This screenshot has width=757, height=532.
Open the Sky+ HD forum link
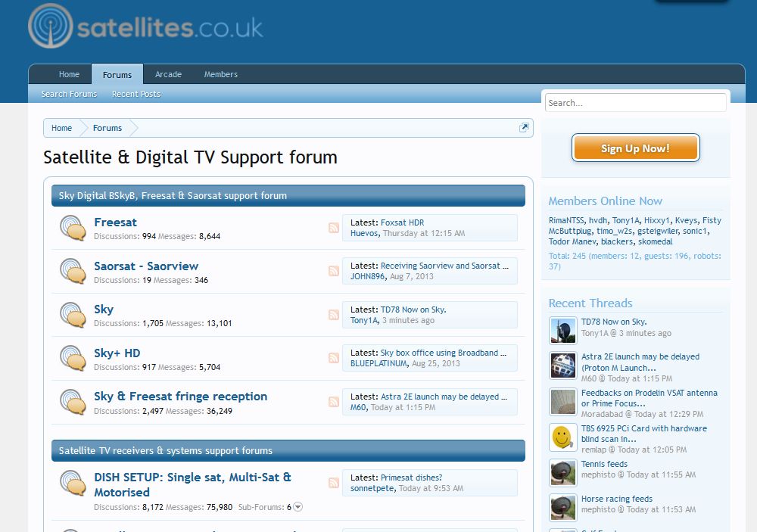(x=117, y=353)
